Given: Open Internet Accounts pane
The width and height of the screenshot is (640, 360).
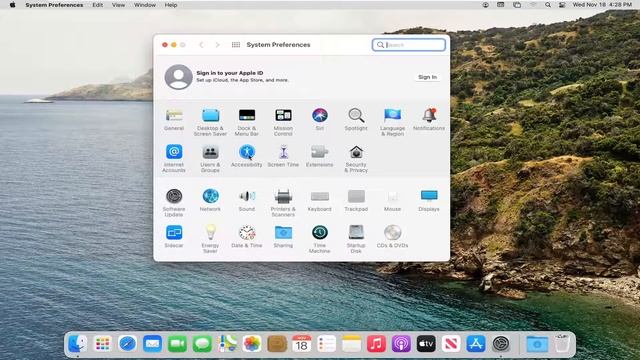Looking at the screenshot, I should [x=174, y=158].
